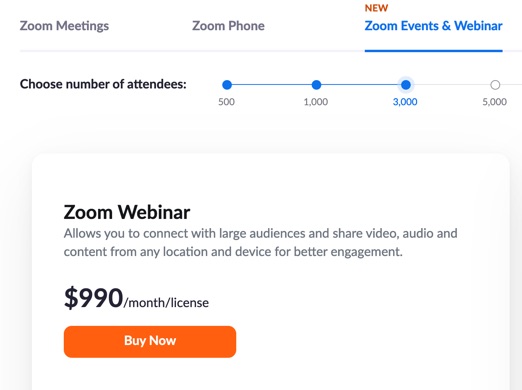Click the 5,000 label under the slider
Viewport: 522px width, 390px height.
tap(495, 102)
